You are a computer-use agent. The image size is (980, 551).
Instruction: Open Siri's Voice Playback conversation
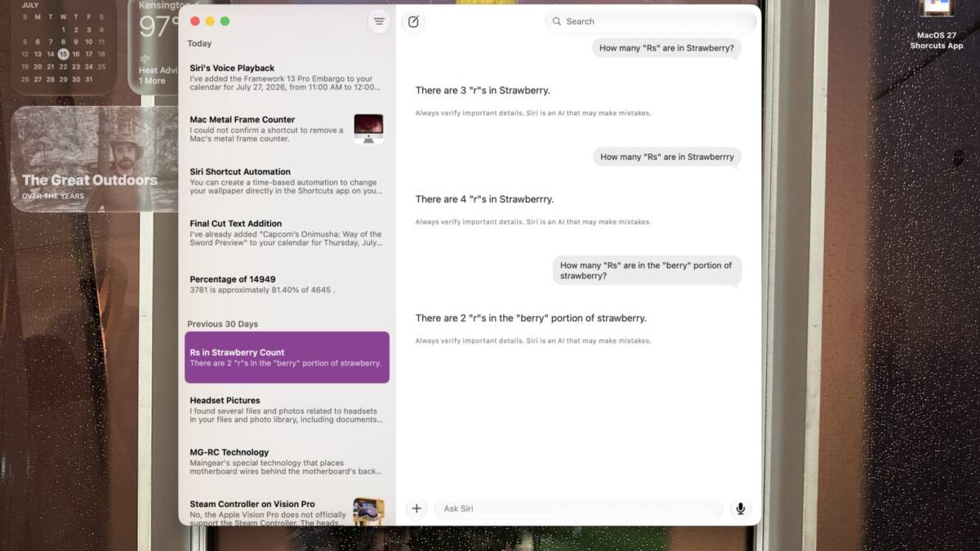287,78
